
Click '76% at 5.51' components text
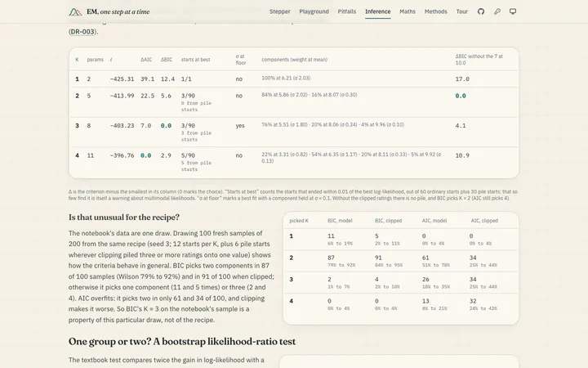332,124
